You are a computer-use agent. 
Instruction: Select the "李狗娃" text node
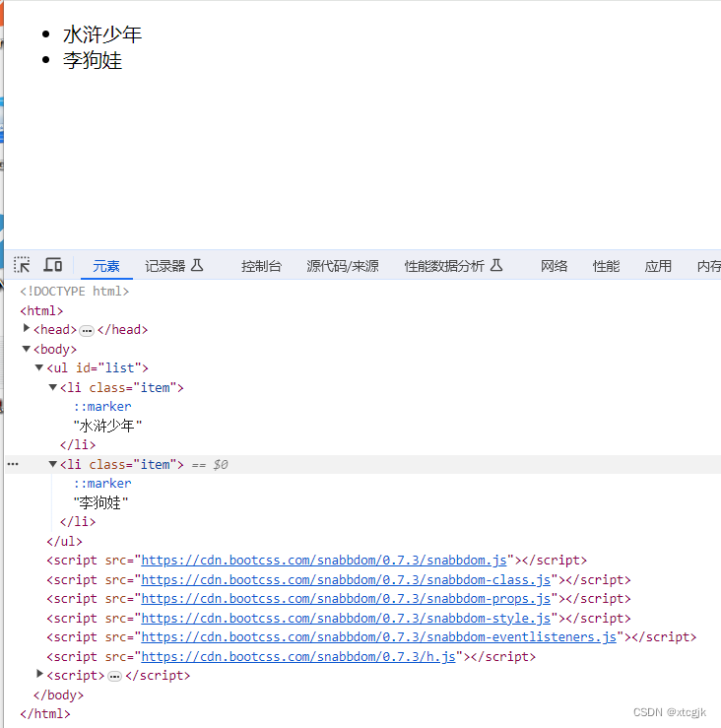coord(100,502)
